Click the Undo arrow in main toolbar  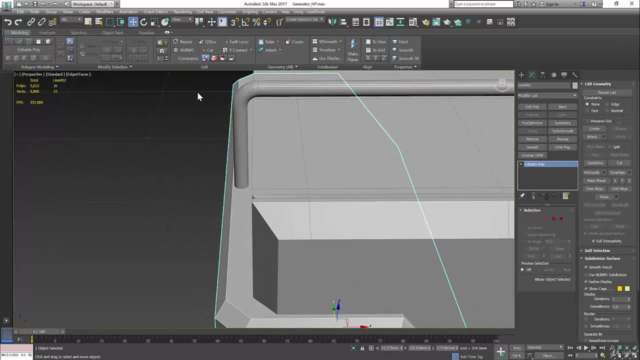pyautogui.click(x=8, y=22)
